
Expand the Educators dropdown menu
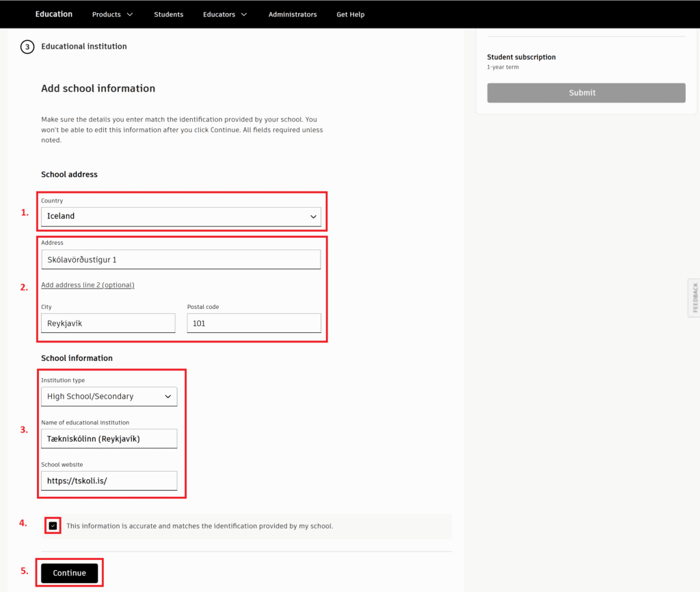pos(225,14)
